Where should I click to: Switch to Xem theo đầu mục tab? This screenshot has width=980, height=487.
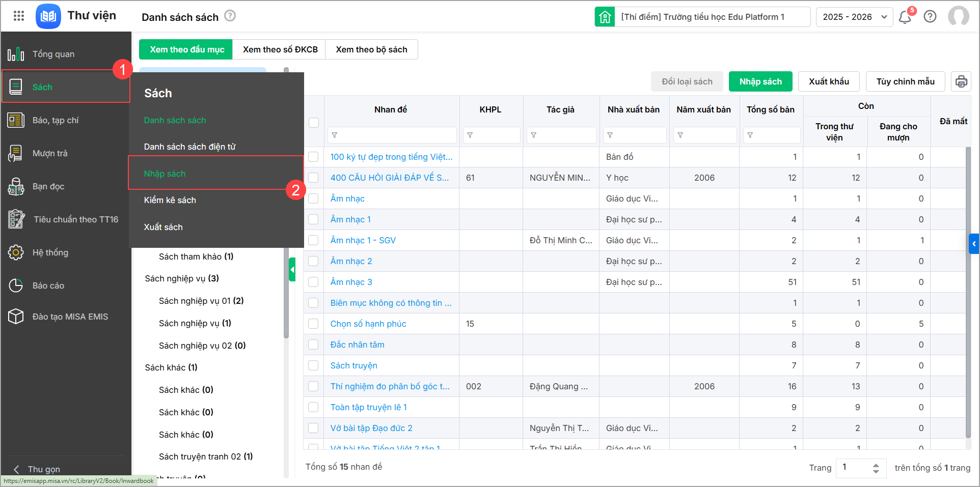click(x=186, y=49)
